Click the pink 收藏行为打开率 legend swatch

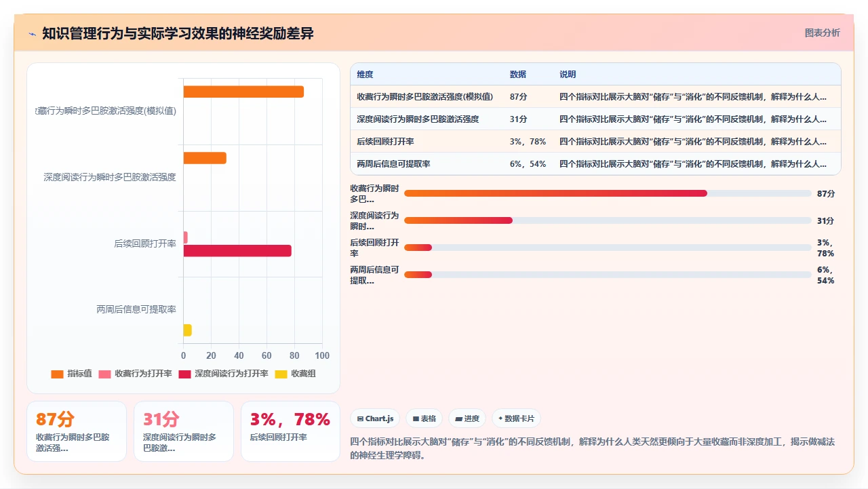(105, 374)
